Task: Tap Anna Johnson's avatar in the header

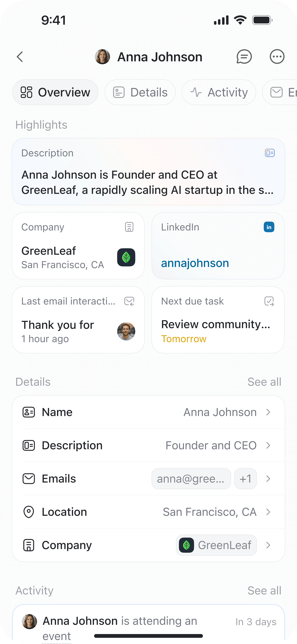Action: click(x=102, y=57)
